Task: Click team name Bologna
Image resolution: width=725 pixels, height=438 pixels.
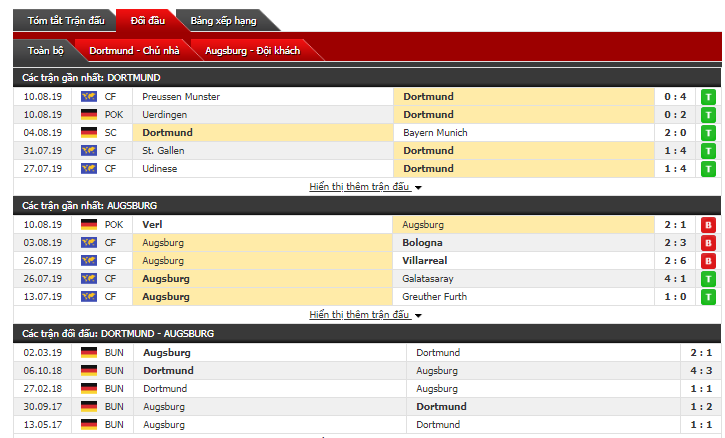Action: [x=422, y=243]
